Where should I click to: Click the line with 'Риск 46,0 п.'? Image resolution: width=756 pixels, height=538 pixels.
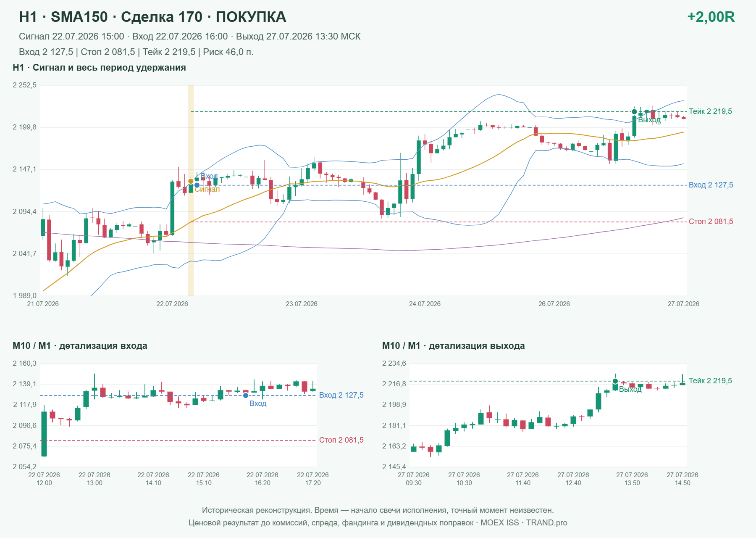[x=136, y=52]
